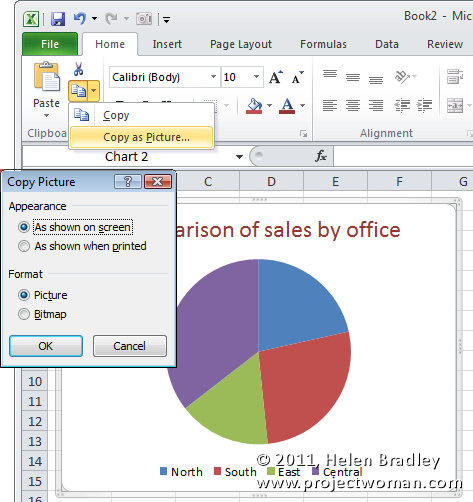Select the Picture format option
Viewport: 473px width, 502px height.
(x=43, y=295)
